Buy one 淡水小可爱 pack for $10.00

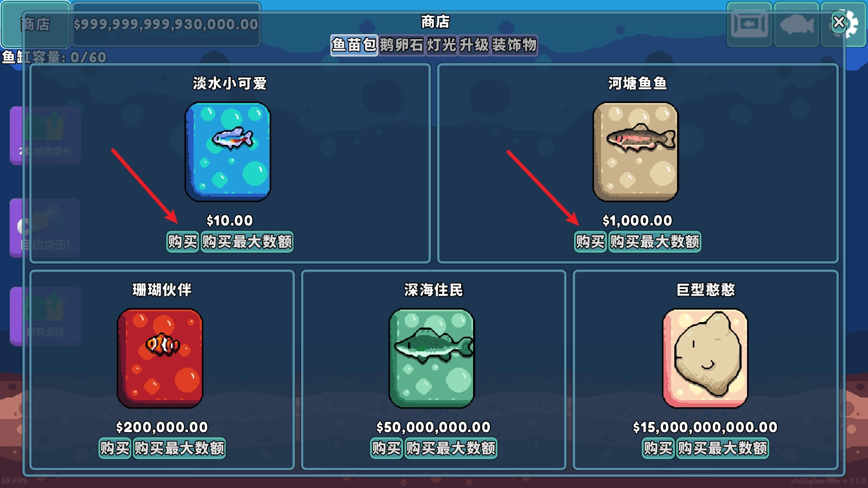coord(183,241)
